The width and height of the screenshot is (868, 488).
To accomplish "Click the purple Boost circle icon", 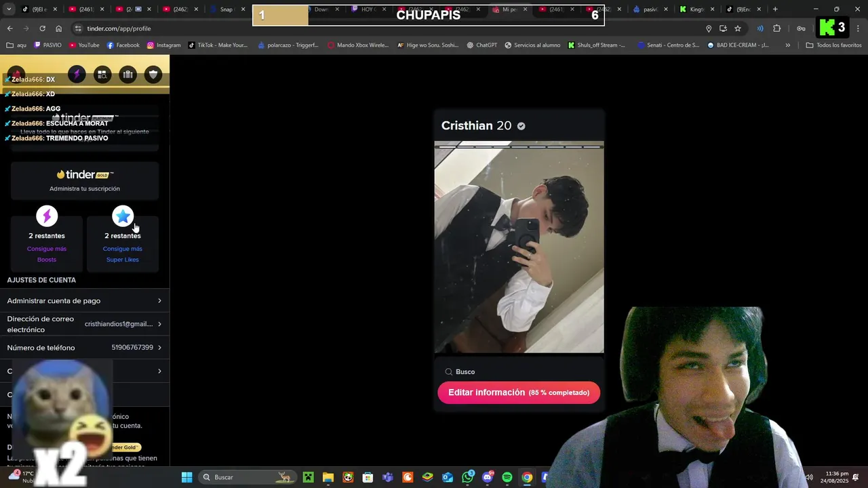I will (x=47, y=216).
